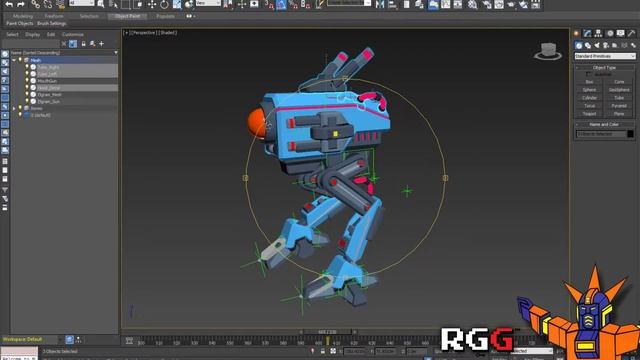Viewport: 640px width, 360px height.
Task: Open the Display menu in the scene explorer
Action: (33, 35)
